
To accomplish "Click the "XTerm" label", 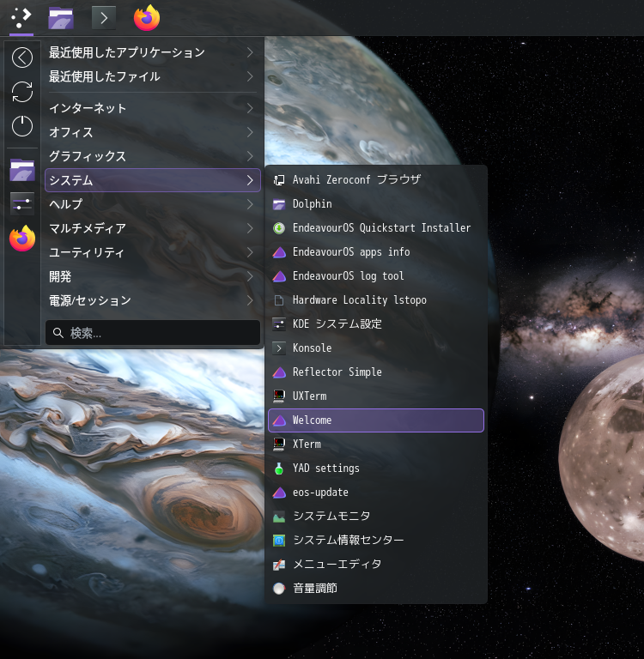I will pyautogui.click(x=307, y=444).
